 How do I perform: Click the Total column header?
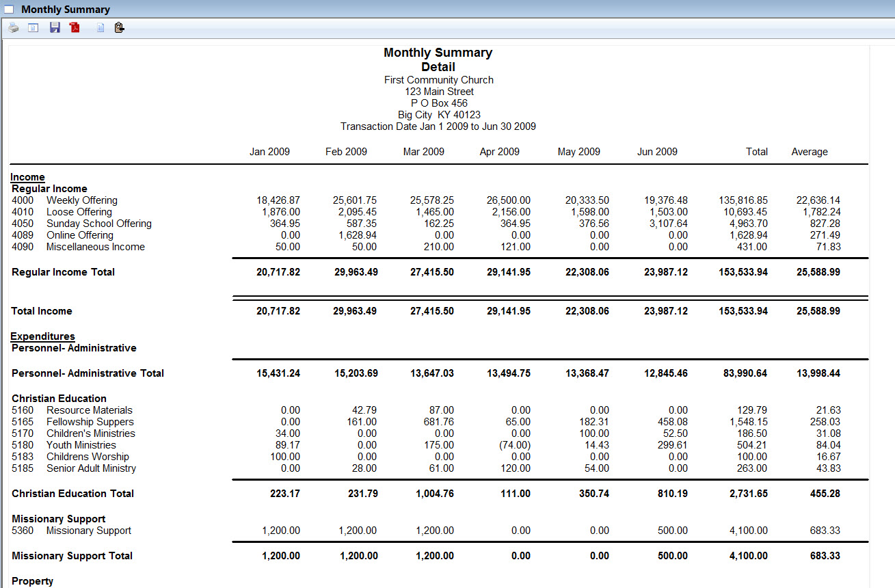pyautogui.click(x=757, y=152)
